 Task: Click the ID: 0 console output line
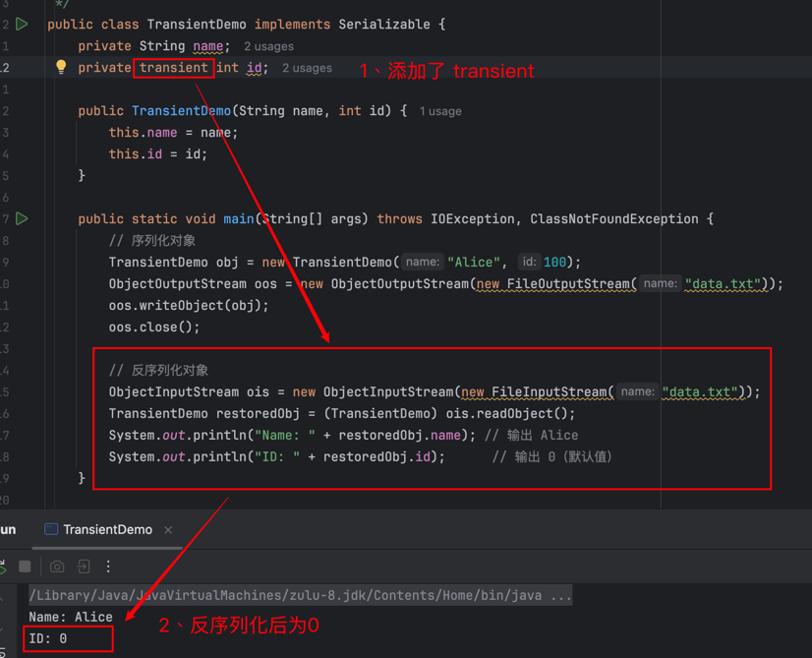(49, 638)
